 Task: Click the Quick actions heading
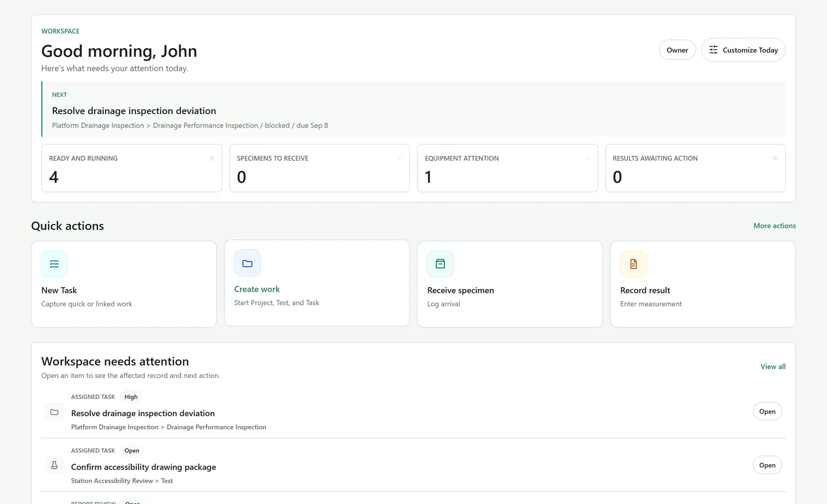tap(67, 226)
